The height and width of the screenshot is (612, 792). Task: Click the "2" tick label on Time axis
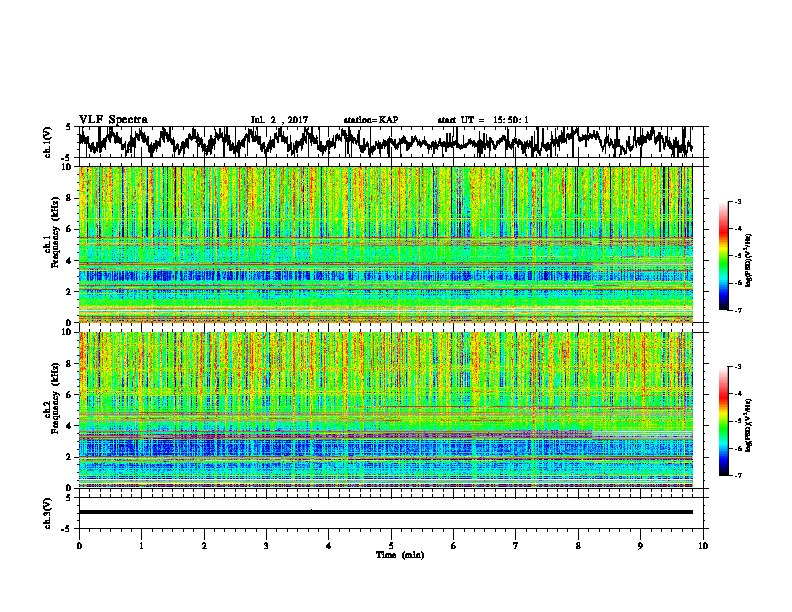[204, 545]
